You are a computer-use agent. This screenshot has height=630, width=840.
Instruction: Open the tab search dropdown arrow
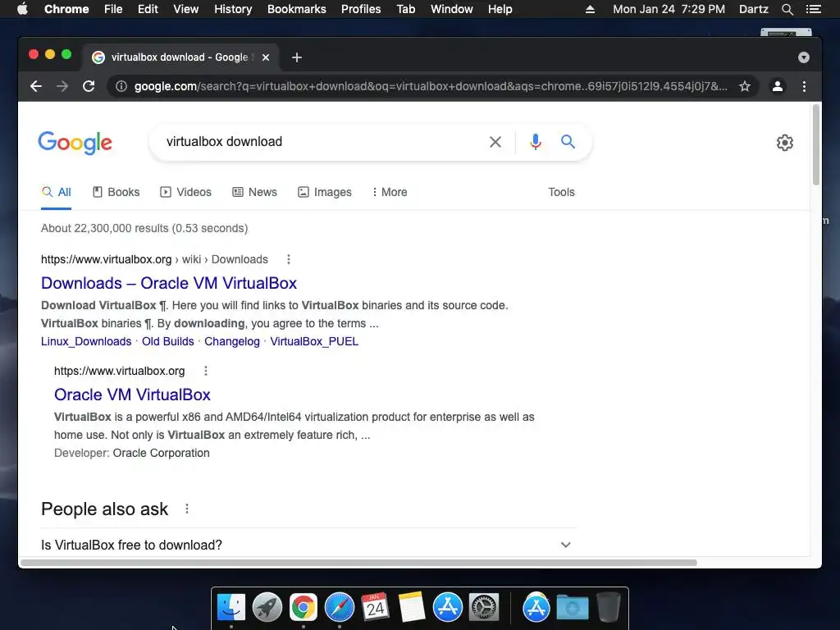pyautogui.click(x=804, y=57)
